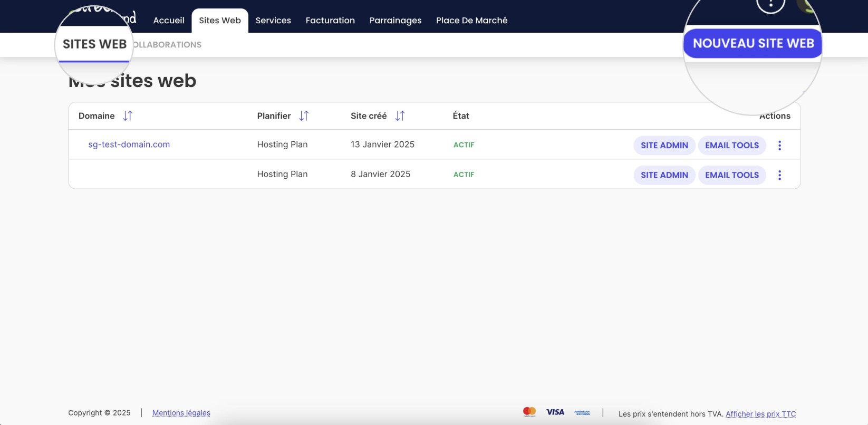Viewport: 868px width, 425px height.
Task: Open the Facturation menu item
Action: click(330, 21)
